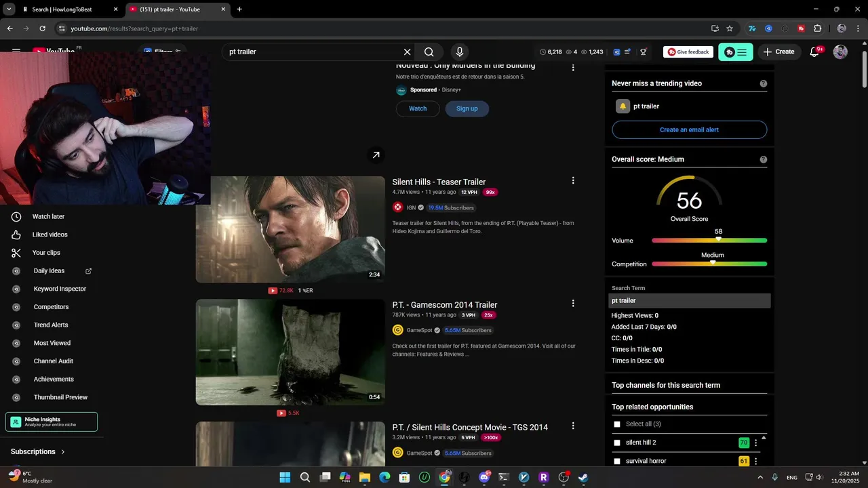Bookmark this page with the star icon
Screen dimensions: 868x488
730,28
